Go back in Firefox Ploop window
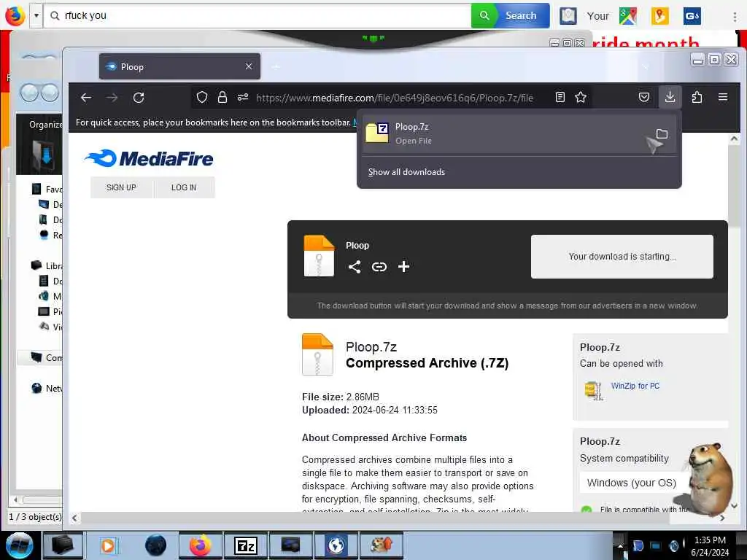The height and width of the screenshot is (560, 747). pyautogui.click(x=86, y=98)
